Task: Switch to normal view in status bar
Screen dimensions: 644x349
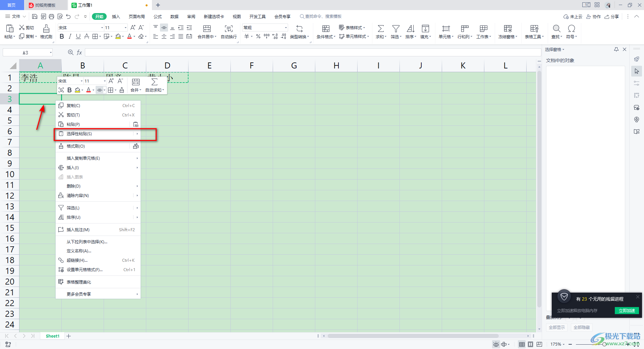Action: (x=522, y=344)
